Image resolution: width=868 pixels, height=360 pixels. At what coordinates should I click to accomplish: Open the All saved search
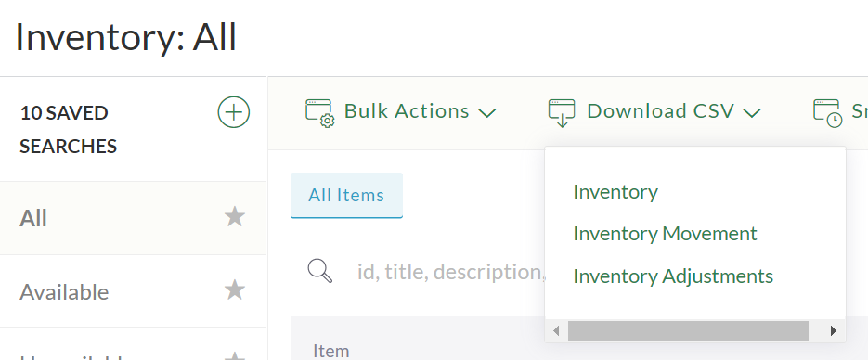(x=133, y=218)
